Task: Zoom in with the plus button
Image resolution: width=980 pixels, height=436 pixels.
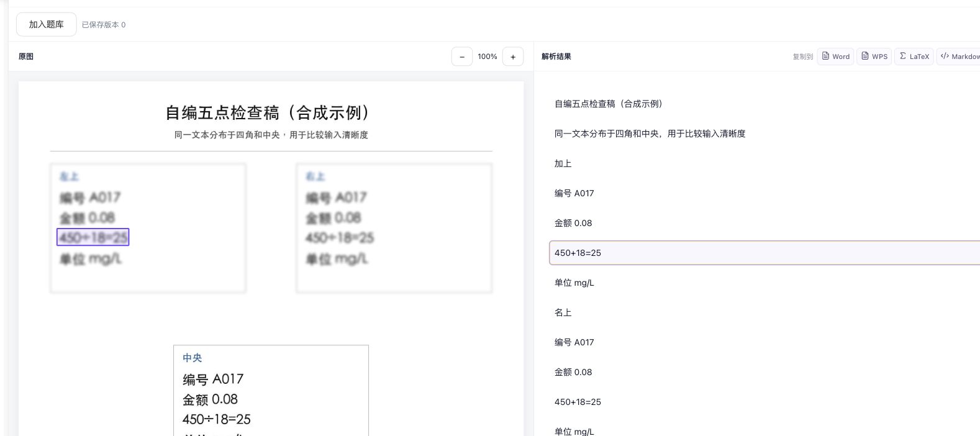Action: tap(513, 57)
